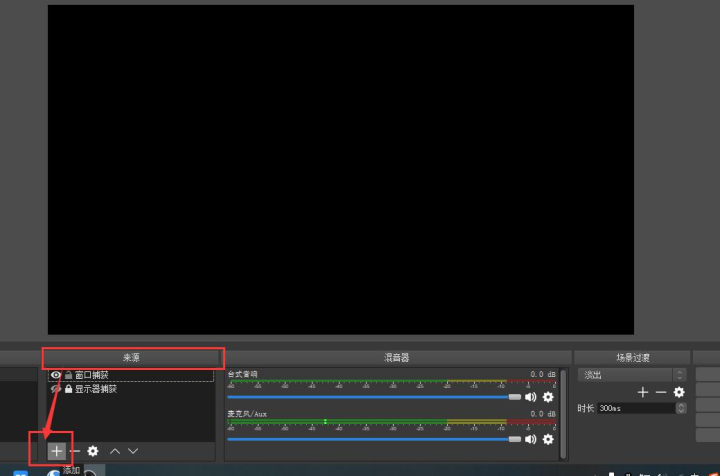This screenshot has width=720, height=476.
Task: Click the mixer panel vertical scrollbar
Action: tap(563, 414)
